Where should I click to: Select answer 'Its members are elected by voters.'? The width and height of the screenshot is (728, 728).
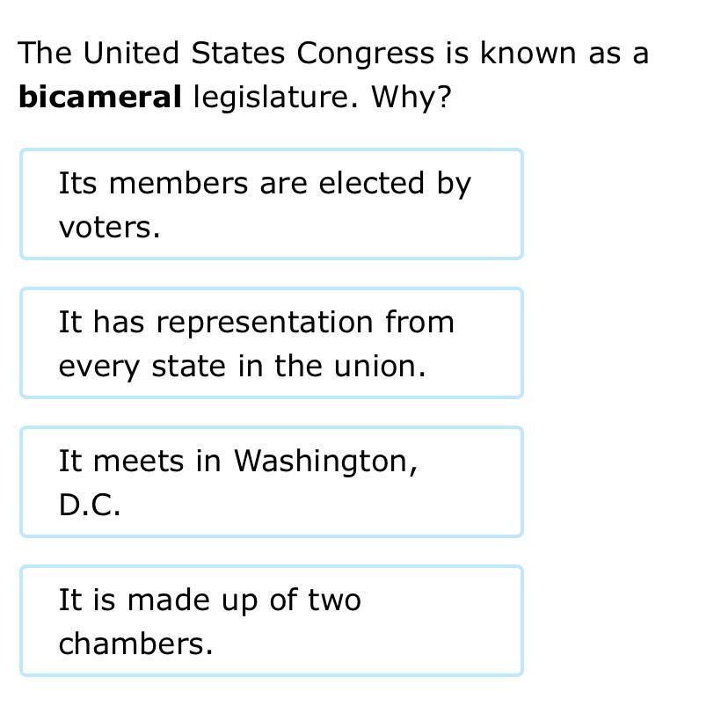pyautogui.click(x=272, y=204)
